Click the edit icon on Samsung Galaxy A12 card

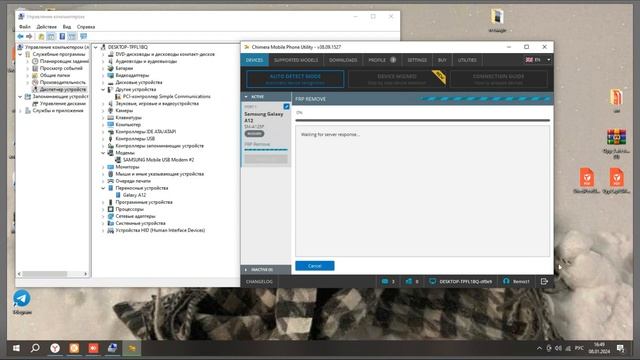point(287,107)
